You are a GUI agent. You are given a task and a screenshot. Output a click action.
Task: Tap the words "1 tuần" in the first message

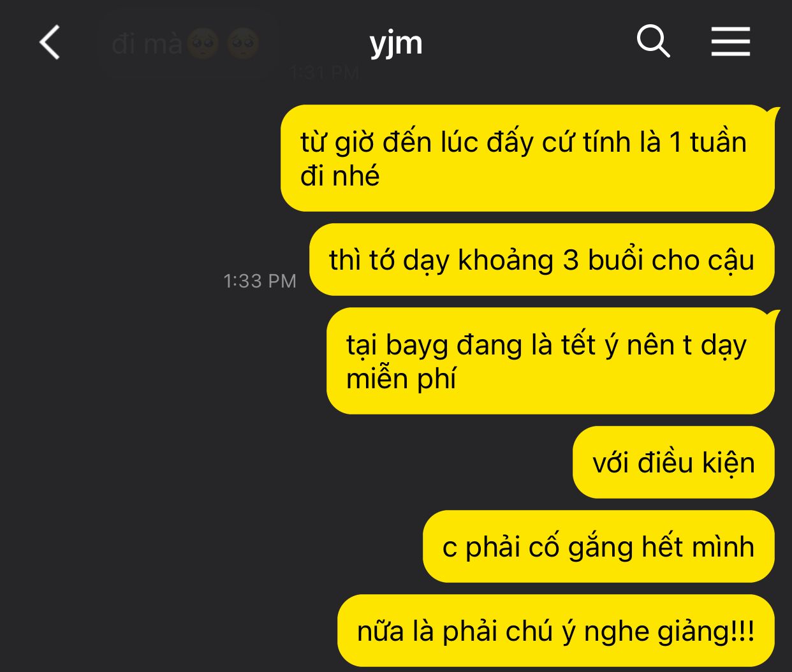tap(707, 142)
